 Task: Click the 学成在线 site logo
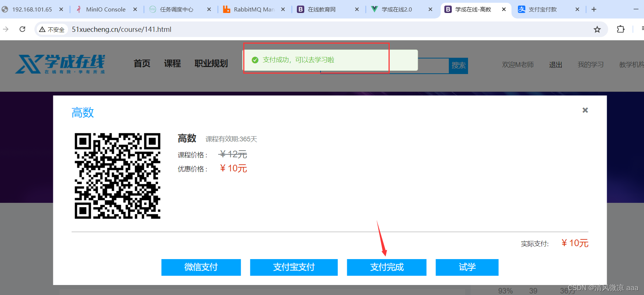pyautogui.click(x=60, y=64)
